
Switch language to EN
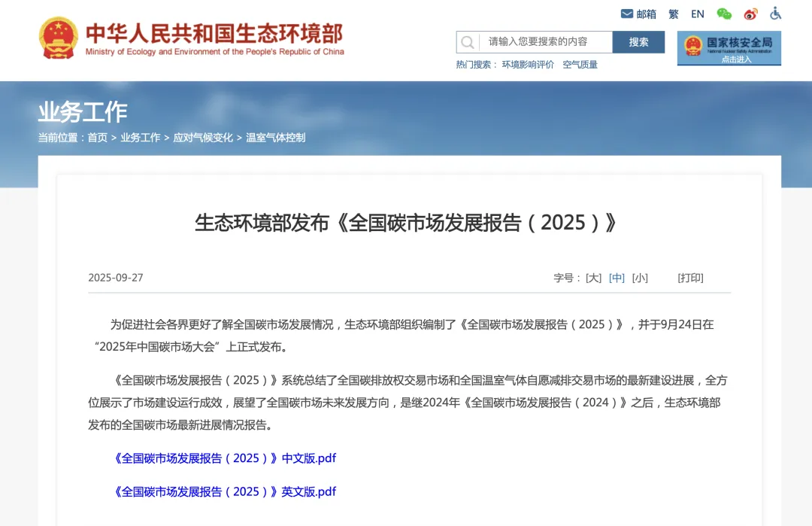697,14
